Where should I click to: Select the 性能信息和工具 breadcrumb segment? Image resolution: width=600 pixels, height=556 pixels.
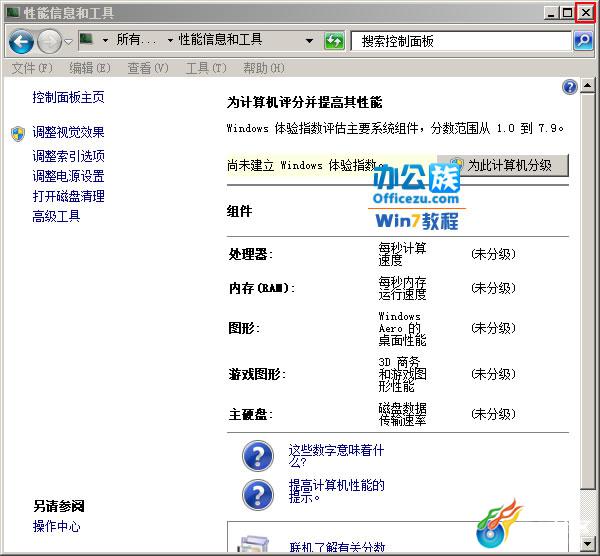(x=220, y=39)
